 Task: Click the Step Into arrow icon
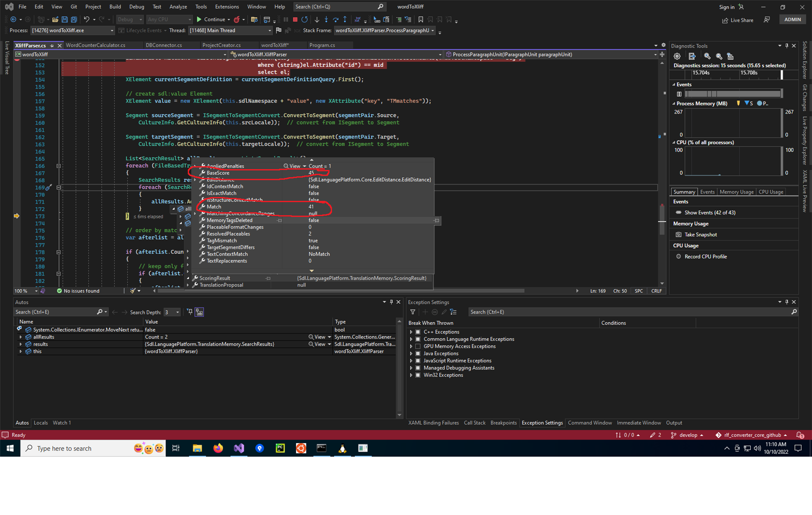tap(326, 19)
